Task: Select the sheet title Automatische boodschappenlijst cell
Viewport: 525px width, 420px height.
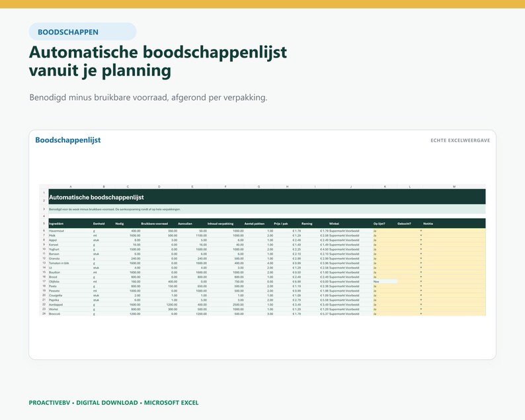Action: point(267,197)
